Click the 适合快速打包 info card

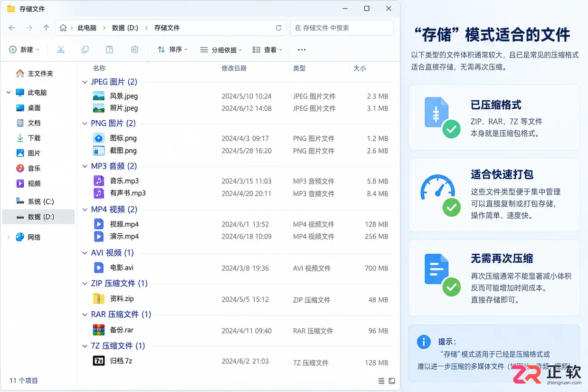[494, 195]
